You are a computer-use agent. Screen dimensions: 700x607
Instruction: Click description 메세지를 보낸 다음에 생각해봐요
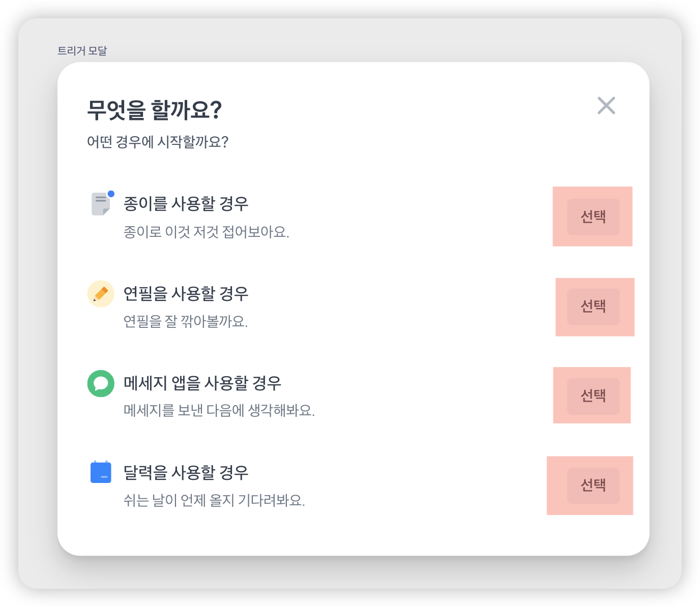(x=219, y=411)
